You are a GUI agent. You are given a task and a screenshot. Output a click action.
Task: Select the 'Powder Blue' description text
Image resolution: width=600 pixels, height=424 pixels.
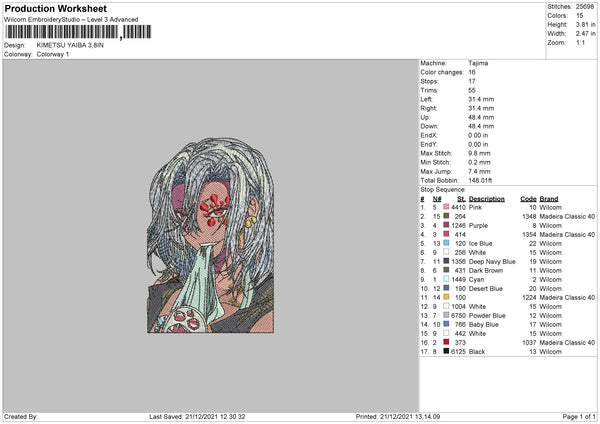[487, 315]
